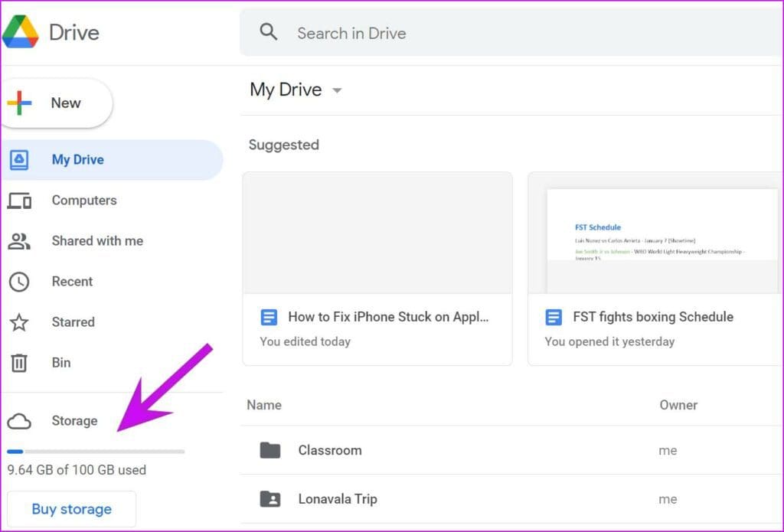View Recent files
This screenshot has width=784, height=532.
tap(72, 282)
